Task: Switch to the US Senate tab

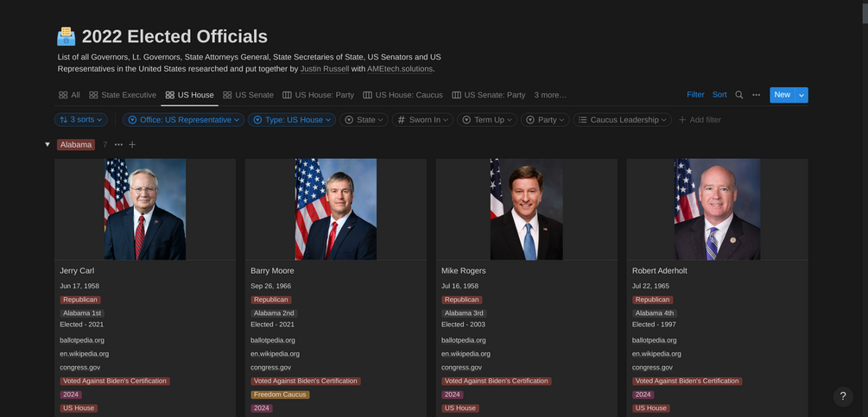Action: (x=248, y=95)
